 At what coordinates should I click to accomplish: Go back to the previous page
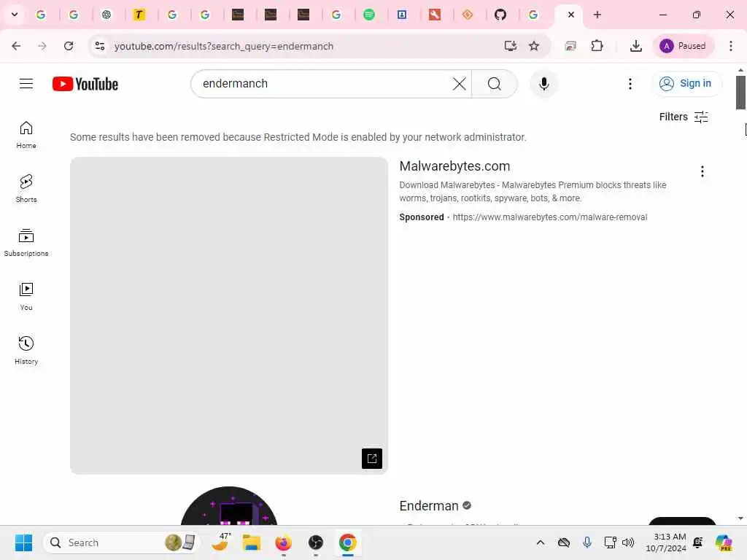16,46
